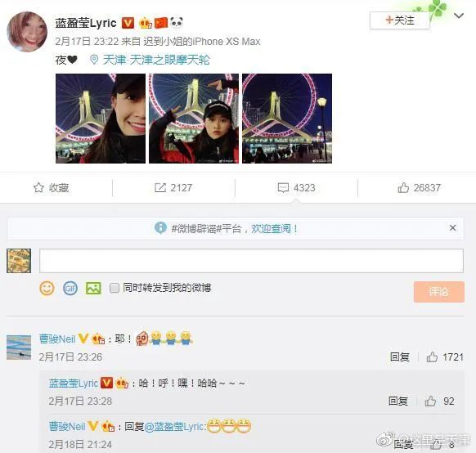Screen dimensions: 476x453
Task: Check 同时转发到我的微博 checkbox
Action: click(115, 288)
